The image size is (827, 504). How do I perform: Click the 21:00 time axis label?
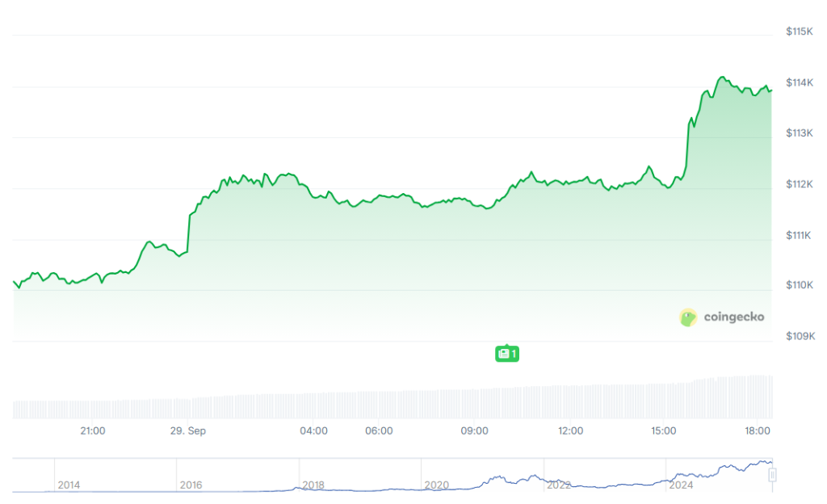[x=93, y=430]
